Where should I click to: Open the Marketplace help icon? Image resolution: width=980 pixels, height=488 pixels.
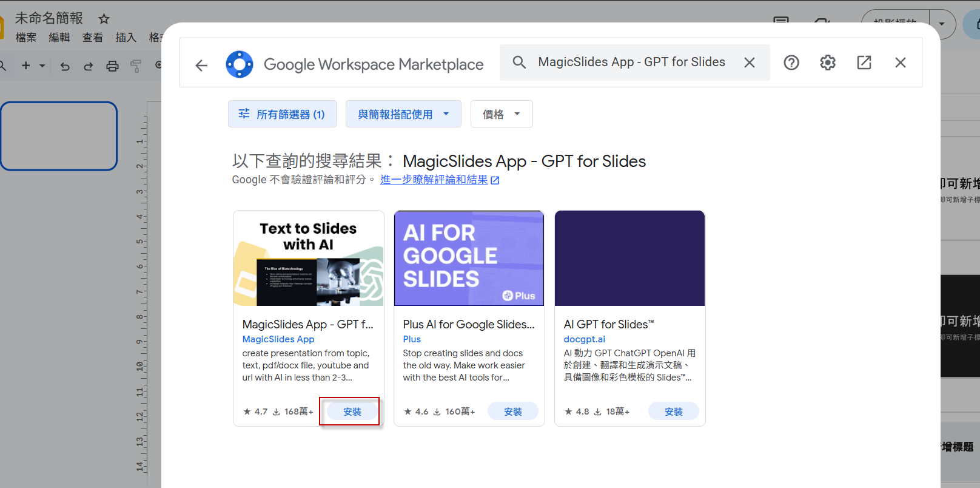(x=791, y=63)
